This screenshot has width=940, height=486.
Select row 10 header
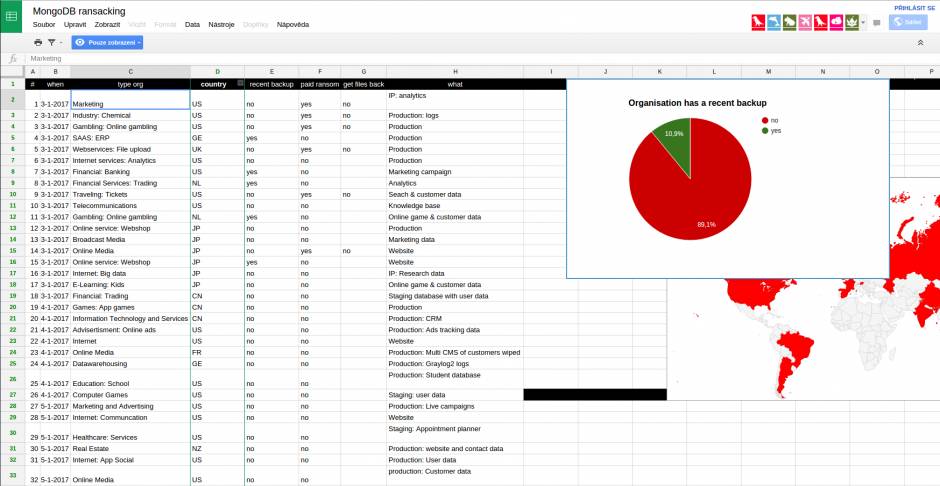(13, 194)
